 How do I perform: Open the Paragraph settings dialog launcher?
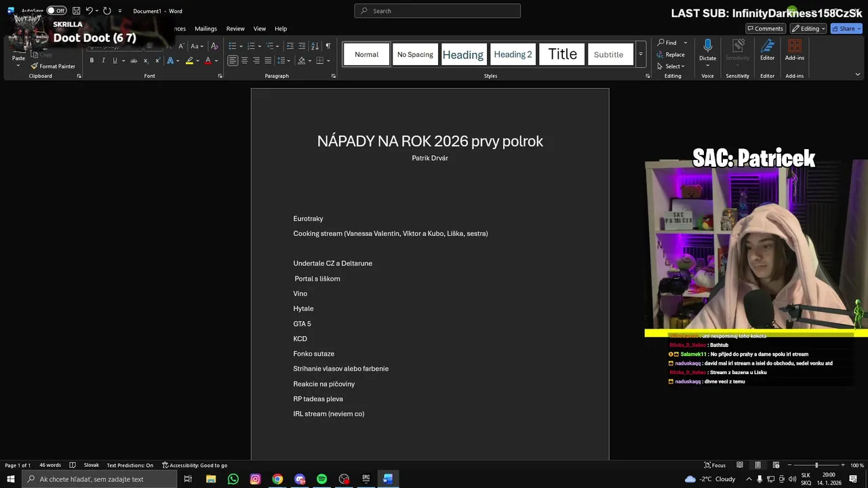[334, 76]
